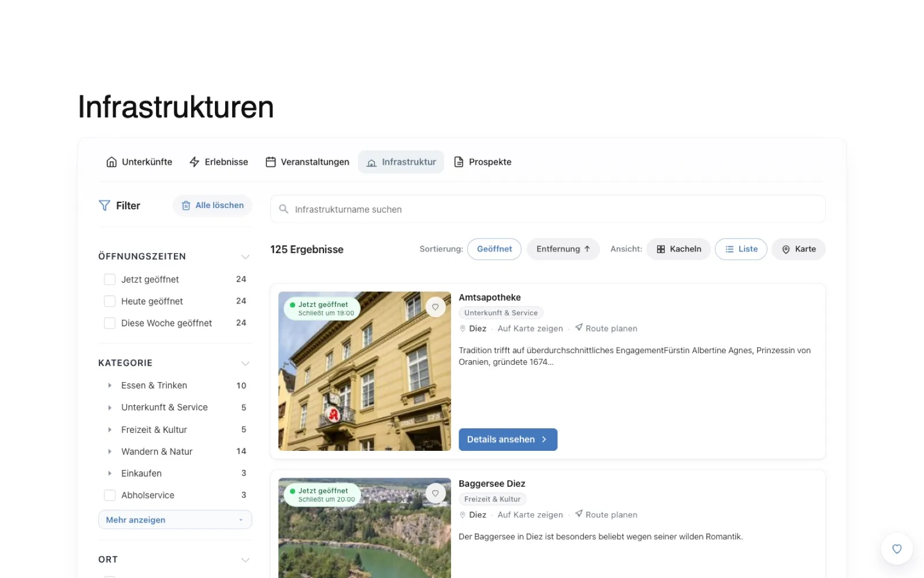924x578 pixels.
Task: Enable Diese Woche geöffnet filter
Action: pyautogui.click(x=110, y=323)
